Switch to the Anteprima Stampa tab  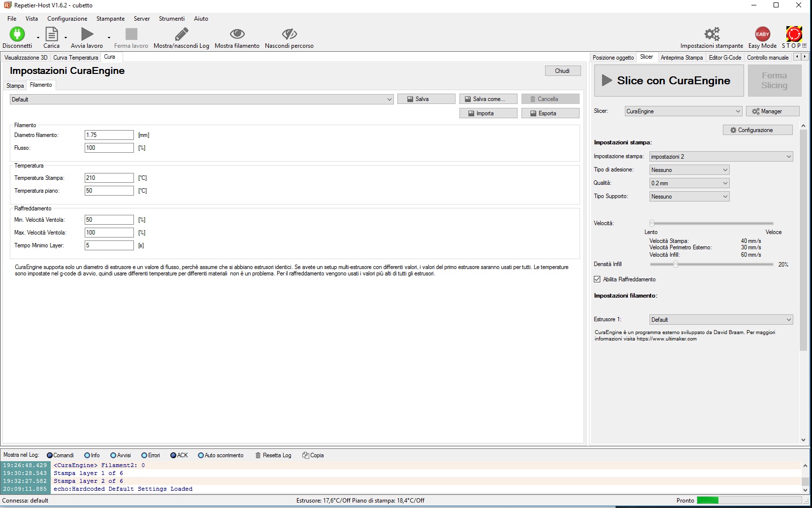coord(682,58)
